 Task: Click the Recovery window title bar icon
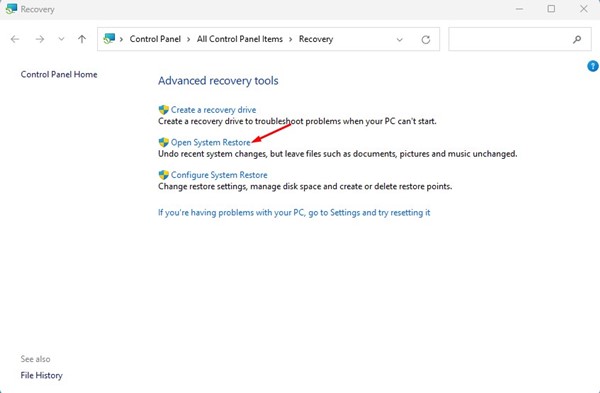click(11, 9)
